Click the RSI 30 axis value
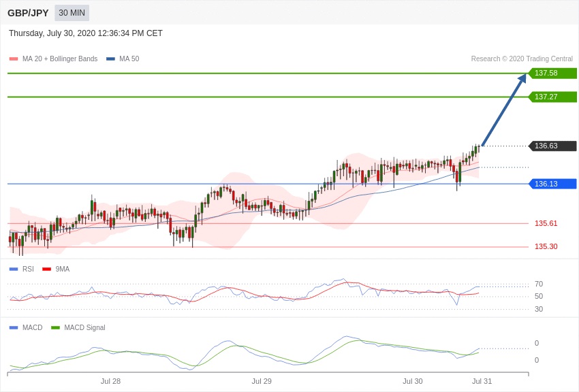Image resolution: width=579 pixels, height=392 pixels. click(539, 309)
